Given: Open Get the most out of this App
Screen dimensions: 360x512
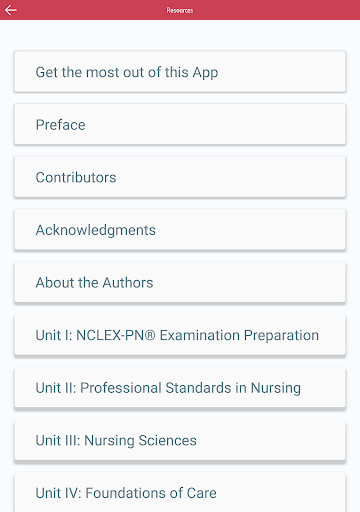Looking at the screenshot, I should (x=180, y=72).
